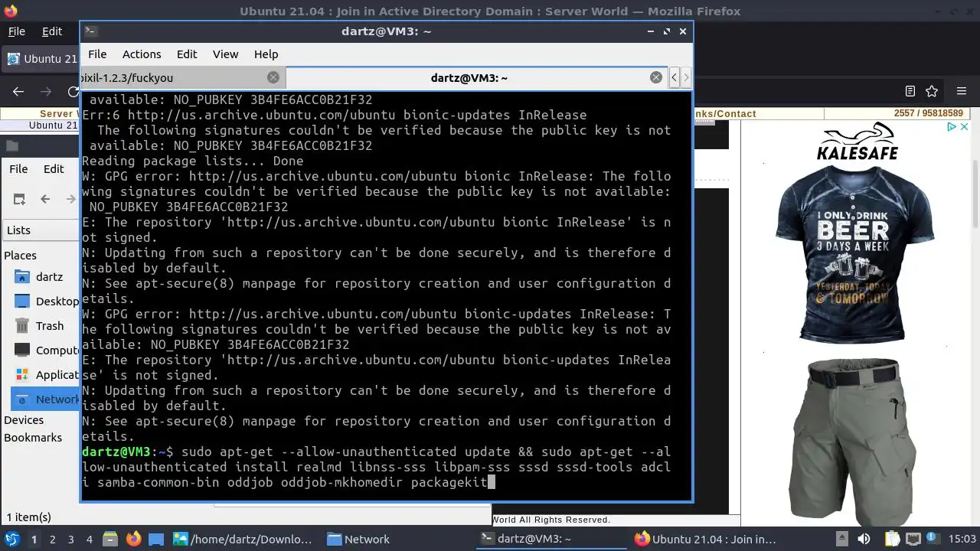
Task: Close the dartz@VM3 terminal tab
Action: [656, 77]
